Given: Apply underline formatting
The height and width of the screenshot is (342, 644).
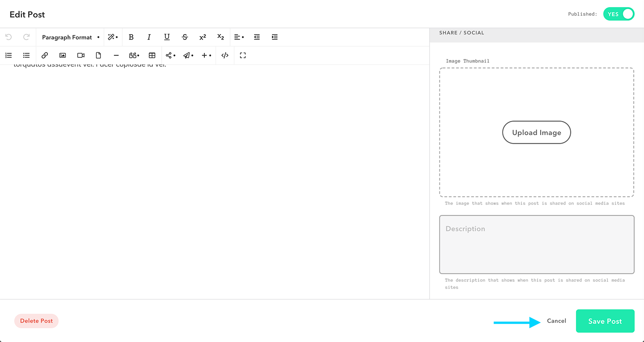Looking at the screenshot, I should point(167,37).
